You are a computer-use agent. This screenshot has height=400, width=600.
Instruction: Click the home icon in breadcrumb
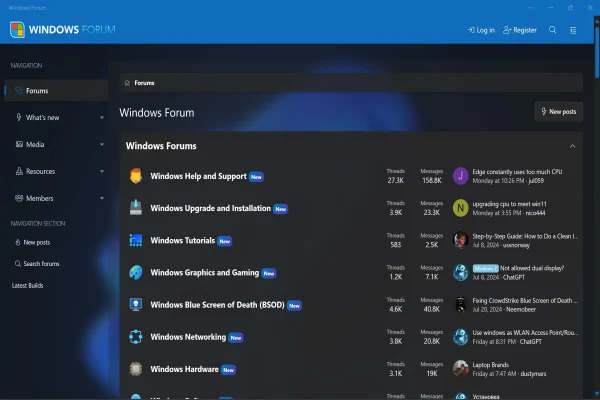point(127,83)
